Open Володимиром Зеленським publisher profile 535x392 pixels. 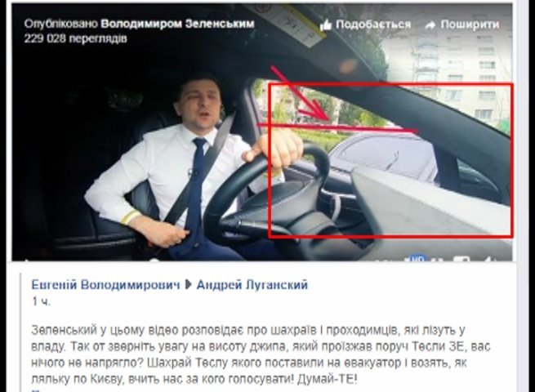[x=177, y=24]
